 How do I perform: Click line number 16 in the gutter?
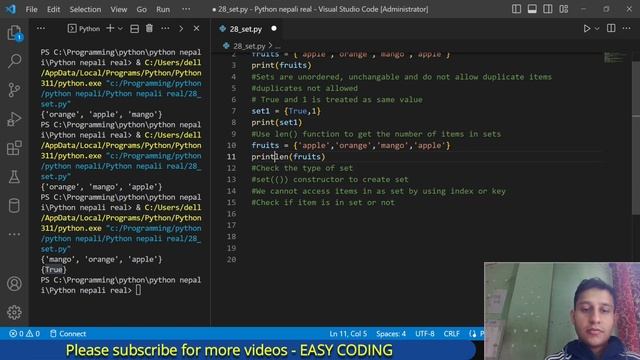(x=231, y=214)
